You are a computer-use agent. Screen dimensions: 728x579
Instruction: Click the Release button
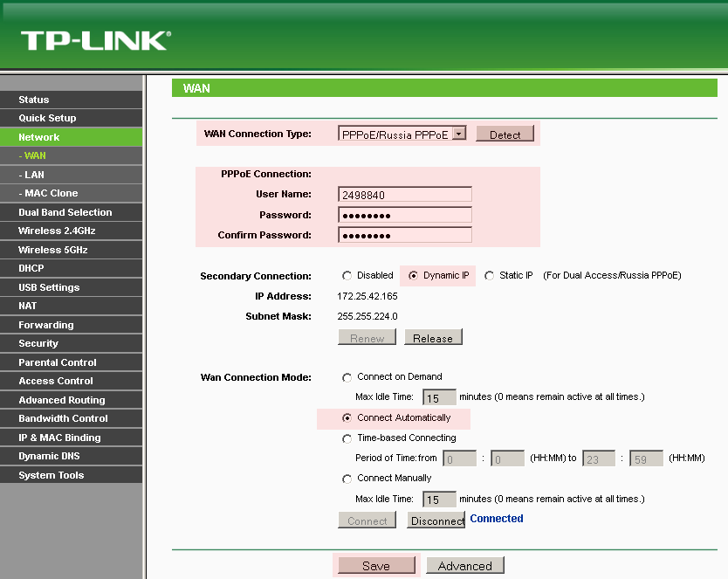pos(432,338)
